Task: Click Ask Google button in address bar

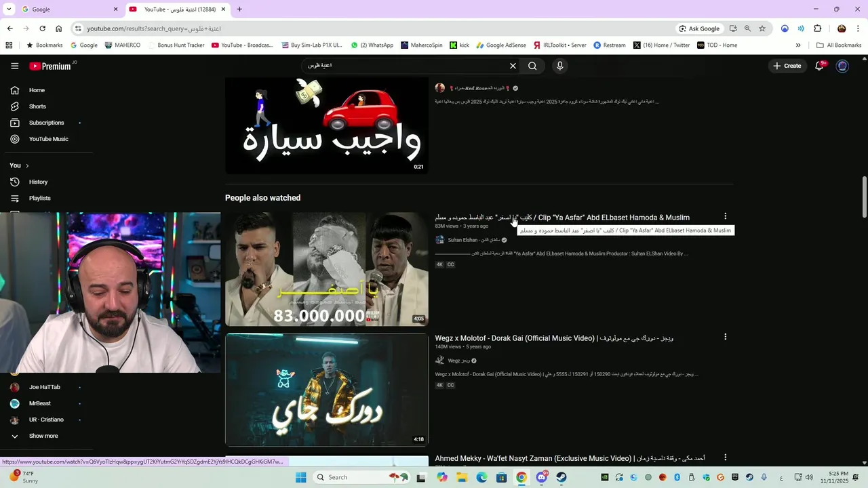Action: (699, 28)
